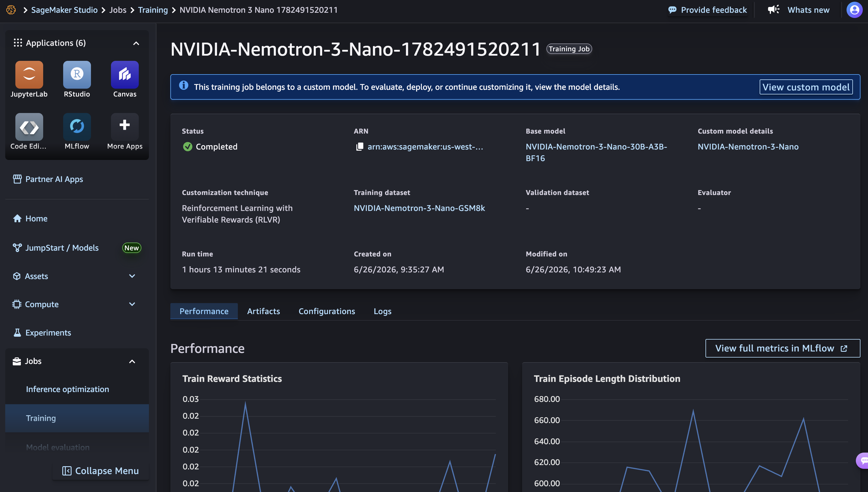Image resolution: width=868 pixels, height=492 pixels.
Task: Click the arn:aws:sagemaker ARN link
Action: (x=425, y=147)
